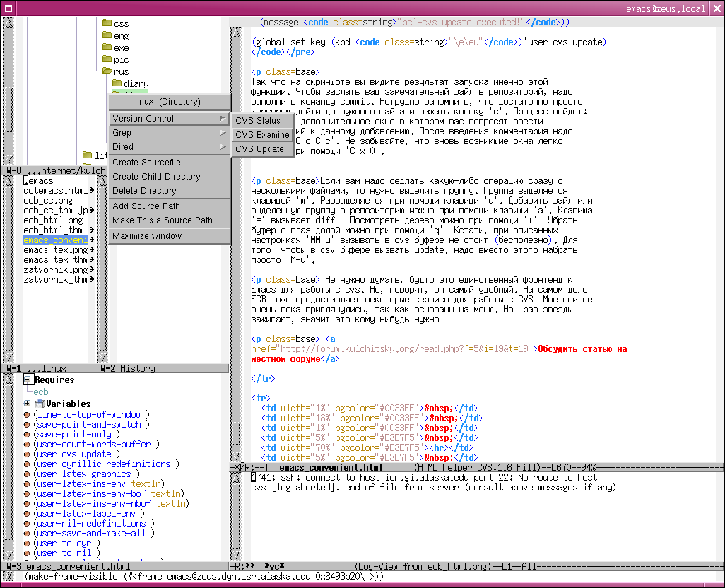
Task: Collapse the Requires node
Action: click(28, 380)
